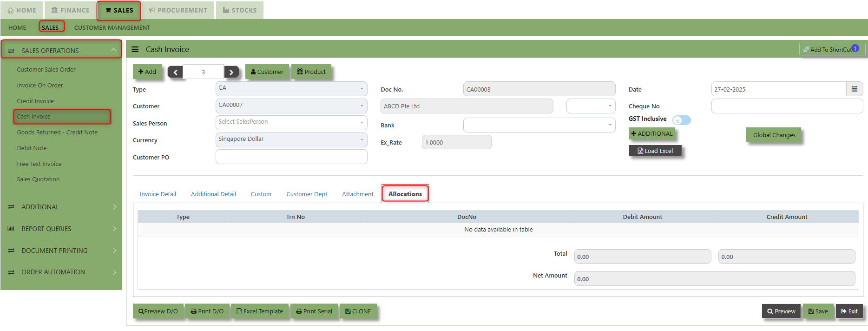Screen dimensions: 868x331
Task: Open the Type dropdown
Action: 291,88
